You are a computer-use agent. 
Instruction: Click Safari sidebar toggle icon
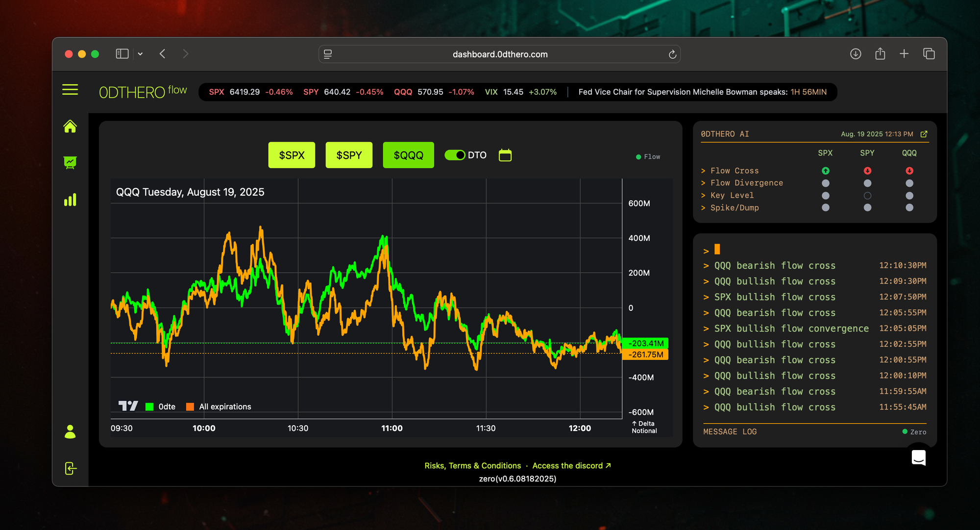122,54
